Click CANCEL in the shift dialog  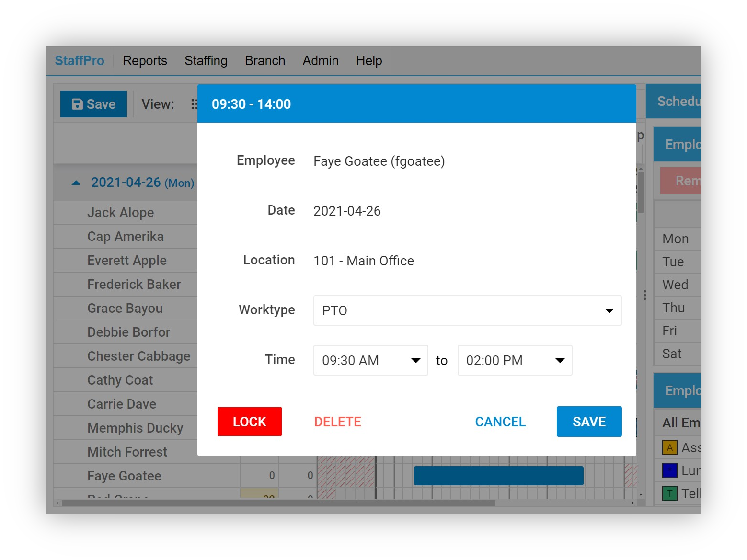pyautogui.click(x=500, y=422)
